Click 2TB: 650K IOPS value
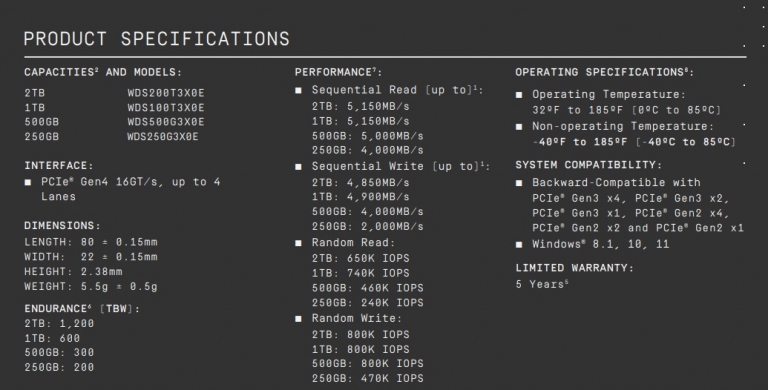 (x=360, y=258)
